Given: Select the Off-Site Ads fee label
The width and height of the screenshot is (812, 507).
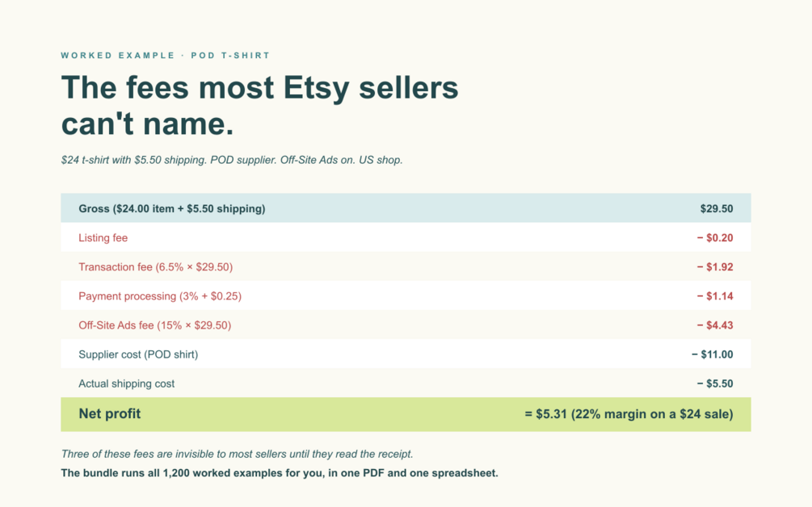Looking at the screenshot, I should (155, 325).
